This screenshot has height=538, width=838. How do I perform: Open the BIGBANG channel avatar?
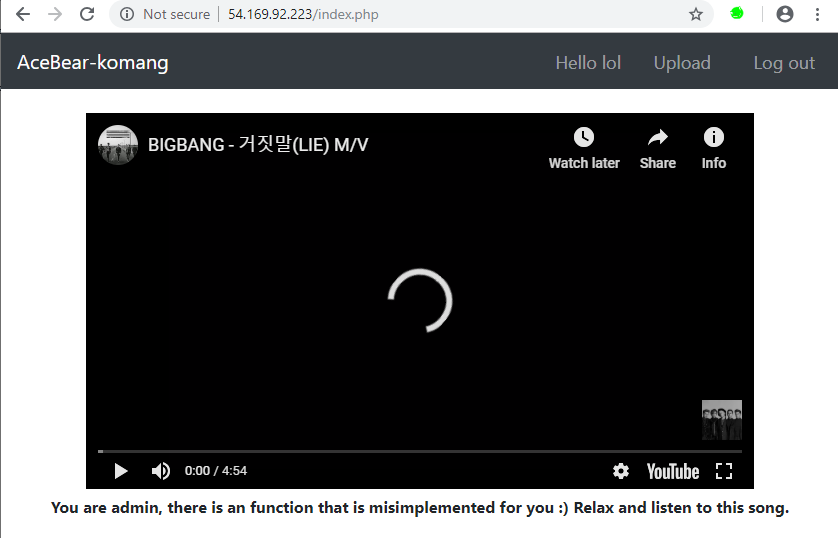118,145
